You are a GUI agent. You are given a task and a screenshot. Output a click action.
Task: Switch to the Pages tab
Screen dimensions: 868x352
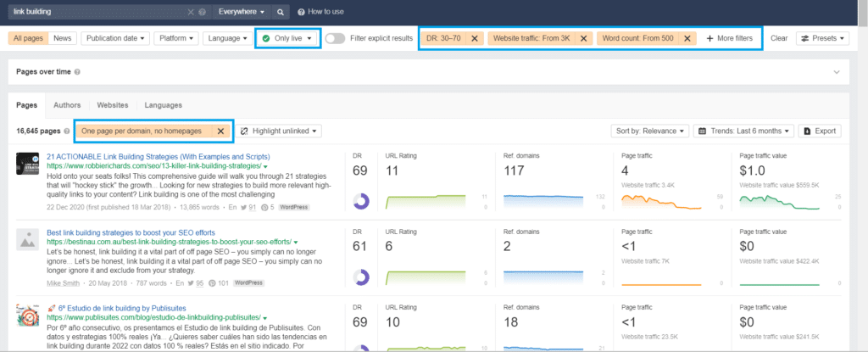[x=26, y=105]
